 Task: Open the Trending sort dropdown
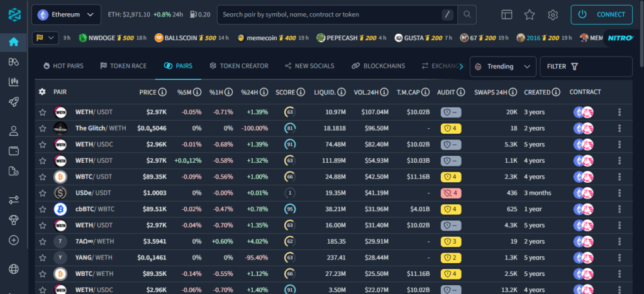[x=503, y=67]
